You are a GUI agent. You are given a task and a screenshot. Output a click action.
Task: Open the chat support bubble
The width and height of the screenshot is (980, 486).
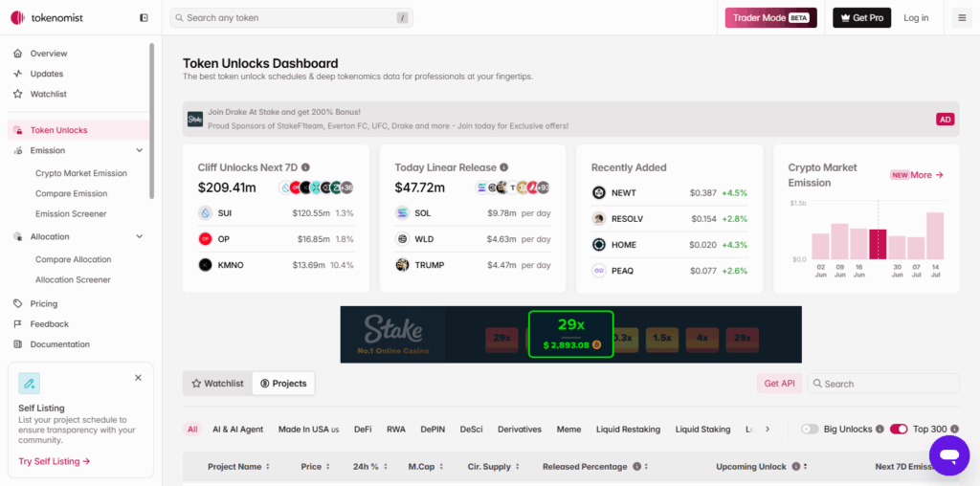pos(948,455)
